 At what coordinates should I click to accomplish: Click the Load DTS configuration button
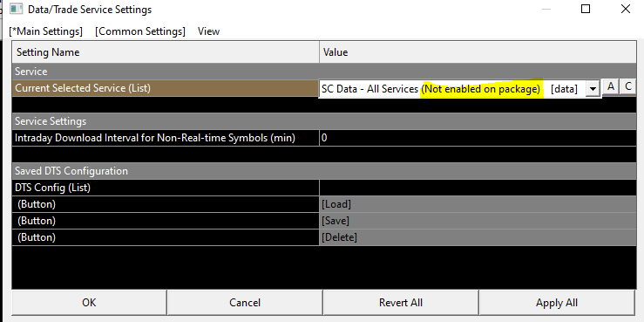(x=478, y=204)
